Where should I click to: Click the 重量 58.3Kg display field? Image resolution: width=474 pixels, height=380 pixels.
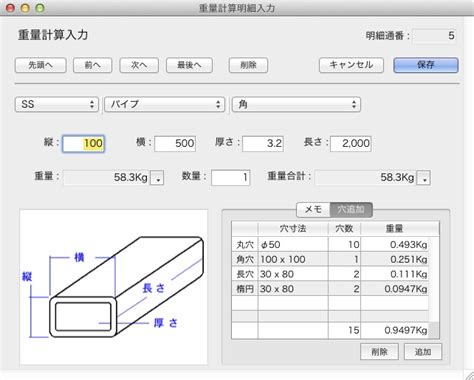coord(106,178)
